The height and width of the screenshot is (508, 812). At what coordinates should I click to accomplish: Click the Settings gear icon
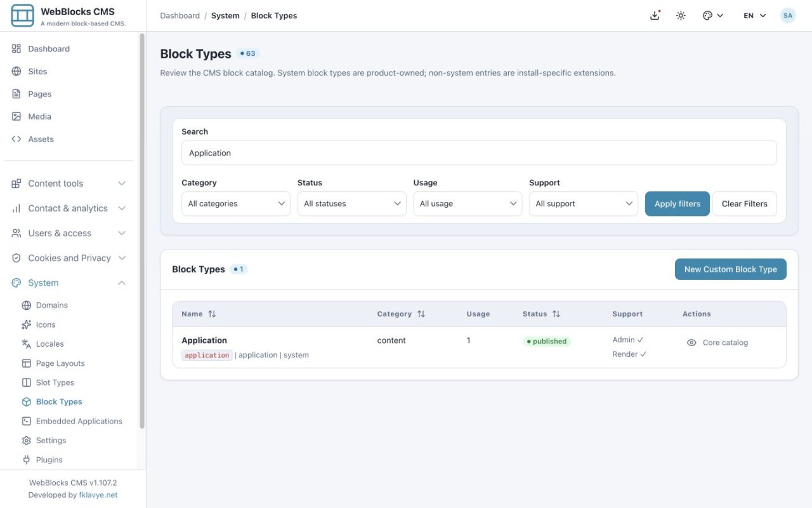click(27, 441)
